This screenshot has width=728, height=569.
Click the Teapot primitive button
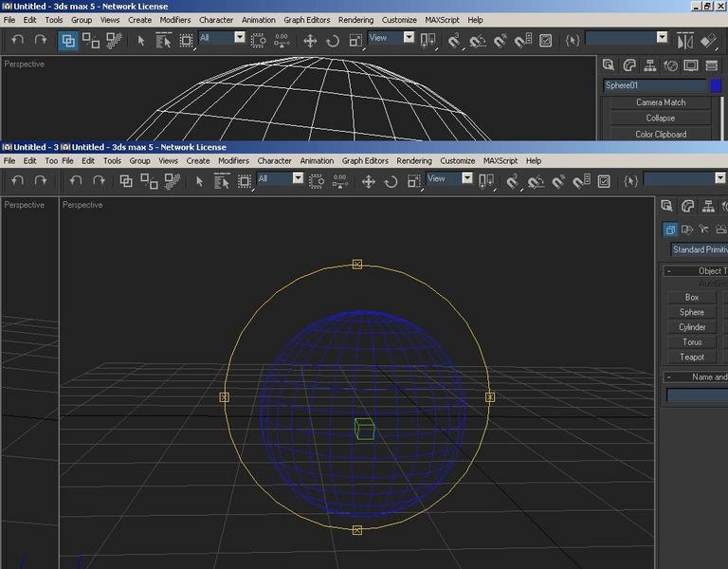click(692, 357)
